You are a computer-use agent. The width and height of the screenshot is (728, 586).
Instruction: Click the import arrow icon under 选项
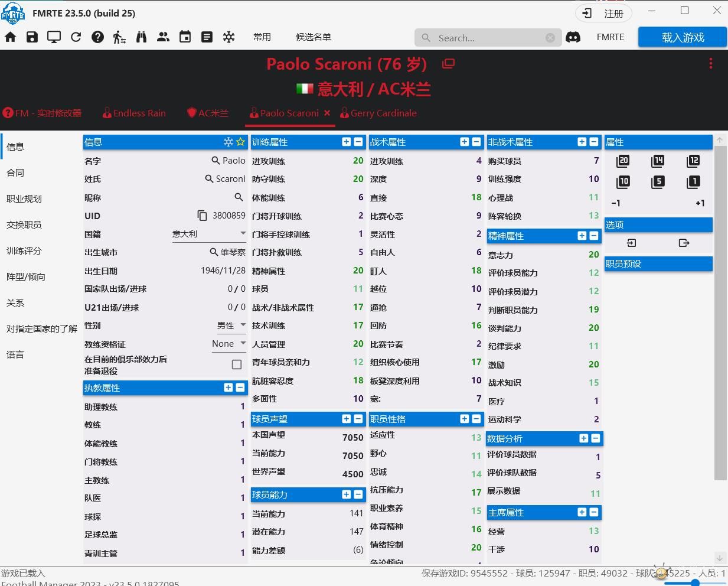(x=631, y=243)
